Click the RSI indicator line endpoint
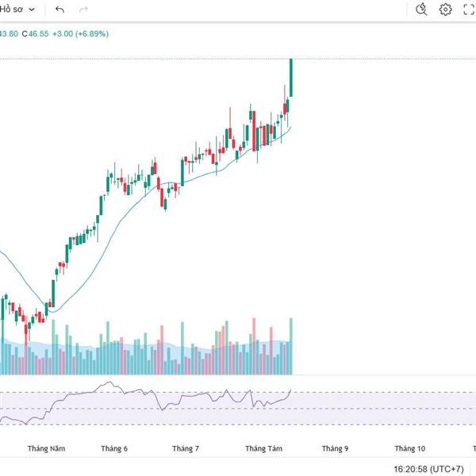 coord(291,390)
